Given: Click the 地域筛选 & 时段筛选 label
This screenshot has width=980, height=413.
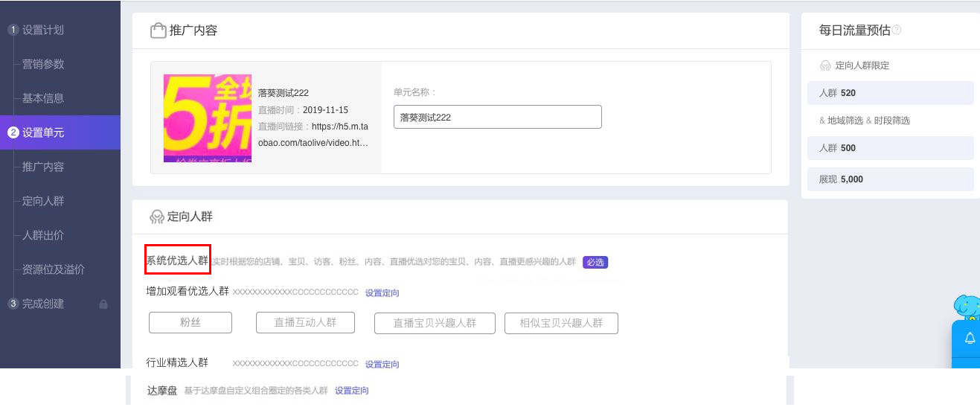Looking at the screenshot, I should [865, 121].
